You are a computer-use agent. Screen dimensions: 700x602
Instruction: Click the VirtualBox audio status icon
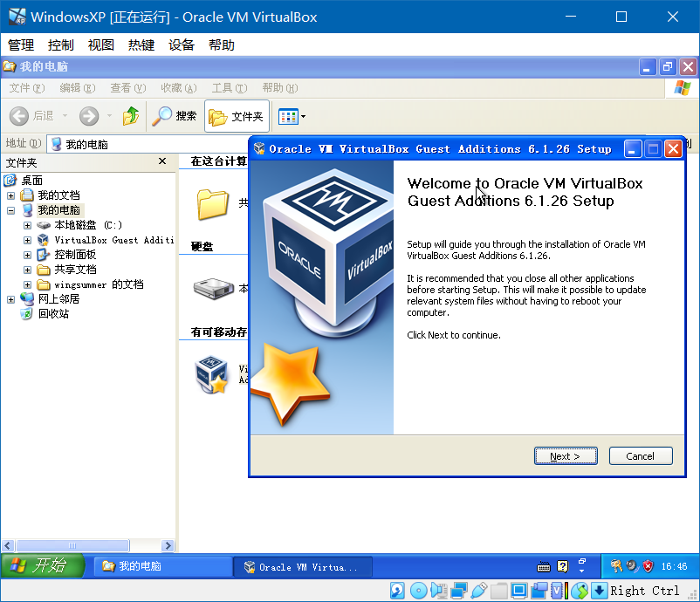tap(439, 591)
